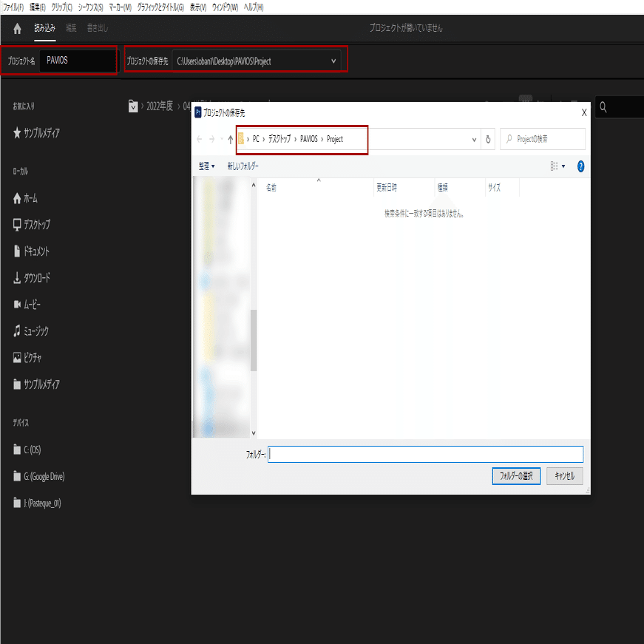Go to the Home screen icon
Viewport: 644px width, 644px height.
(x=17, y=28)
